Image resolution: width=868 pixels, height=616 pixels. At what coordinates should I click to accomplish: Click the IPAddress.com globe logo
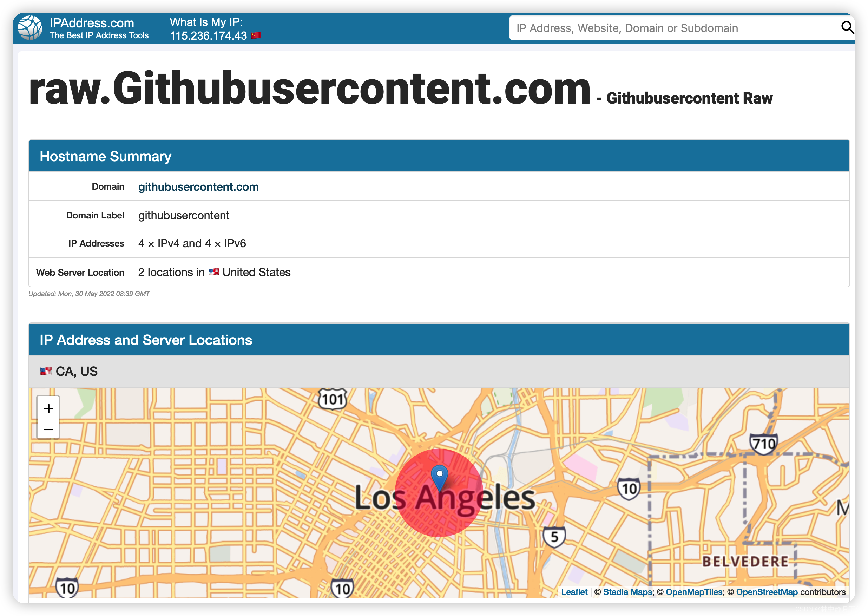(30, 28)
